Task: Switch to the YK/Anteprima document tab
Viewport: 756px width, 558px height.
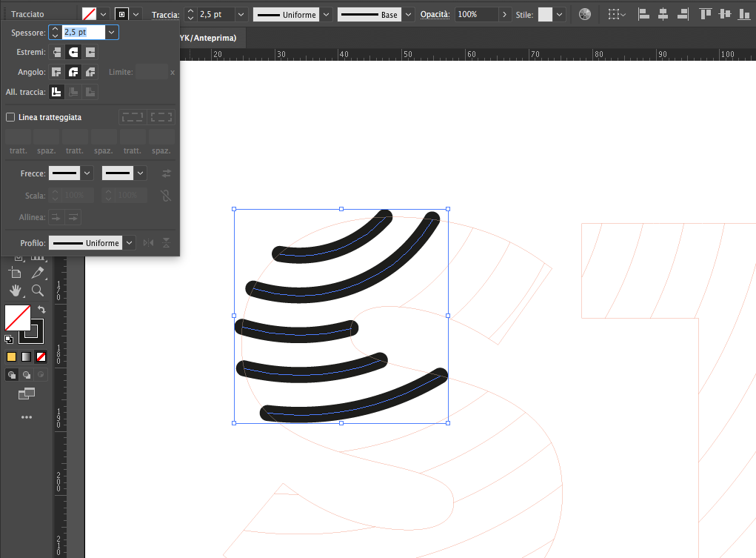Action: point(208,38)
